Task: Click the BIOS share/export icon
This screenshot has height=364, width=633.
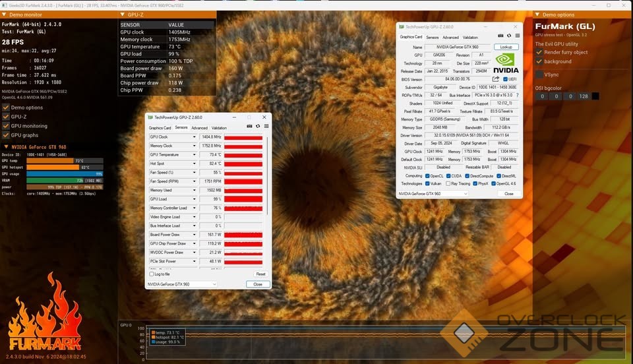Action: coord(496,79)
